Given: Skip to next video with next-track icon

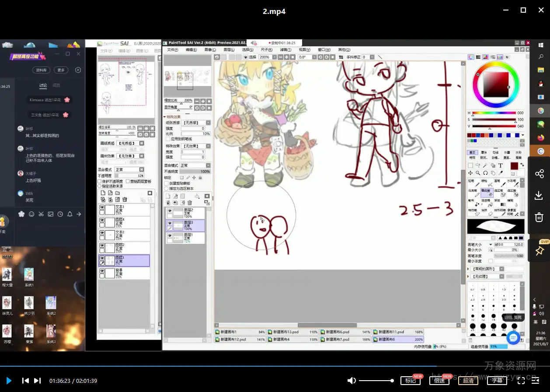Looking at the screenshot, I should tap(38, 381).
